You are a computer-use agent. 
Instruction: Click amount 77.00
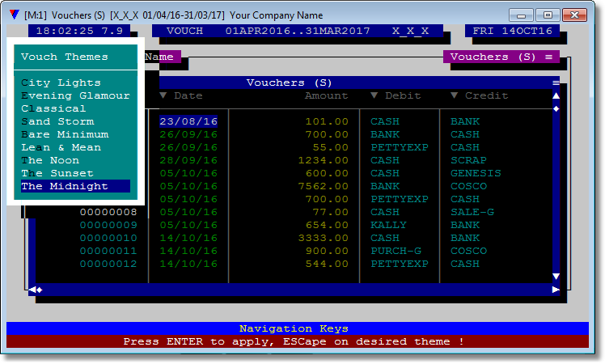click(x=330, y=212)
